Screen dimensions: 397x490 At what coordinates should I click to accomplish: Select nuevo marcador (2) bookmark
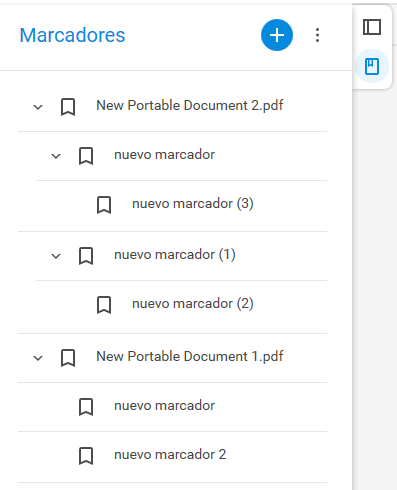click(x=193, y=303)
